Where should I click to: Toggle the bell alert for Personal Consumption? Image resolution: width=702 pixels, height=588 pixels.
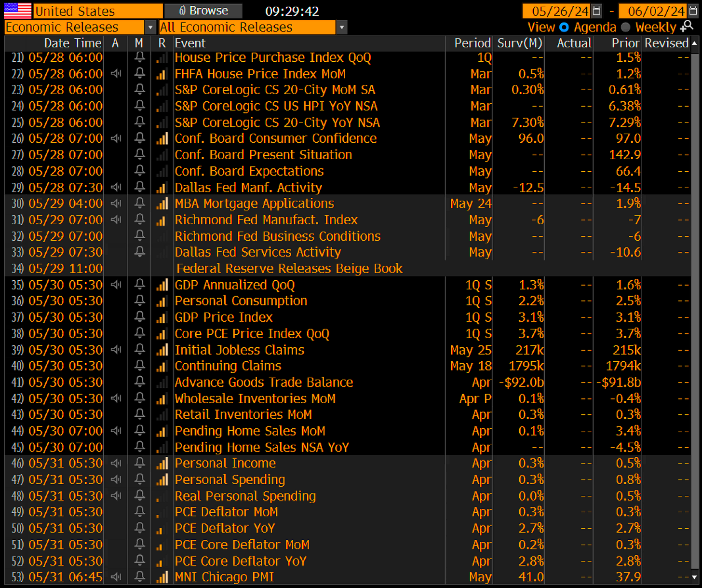140,301
